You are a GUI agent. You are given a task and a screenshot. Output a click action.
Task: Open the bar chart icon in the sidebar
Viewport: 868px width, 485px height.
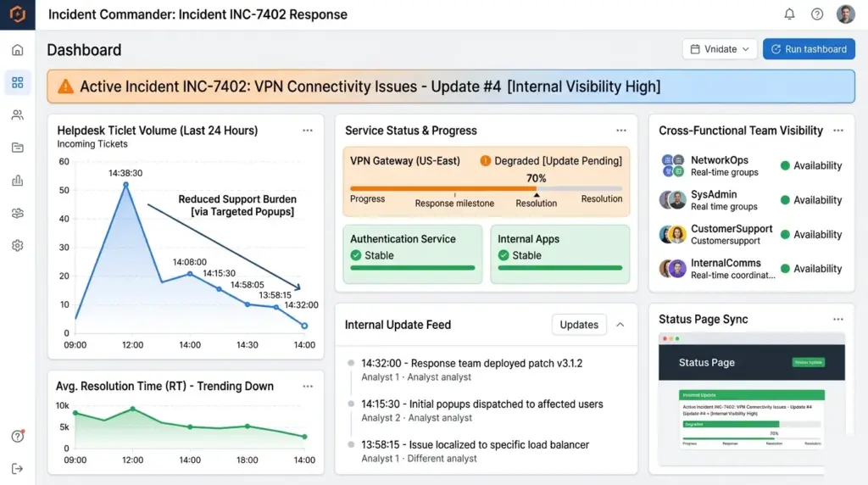(x=17, y=181)
